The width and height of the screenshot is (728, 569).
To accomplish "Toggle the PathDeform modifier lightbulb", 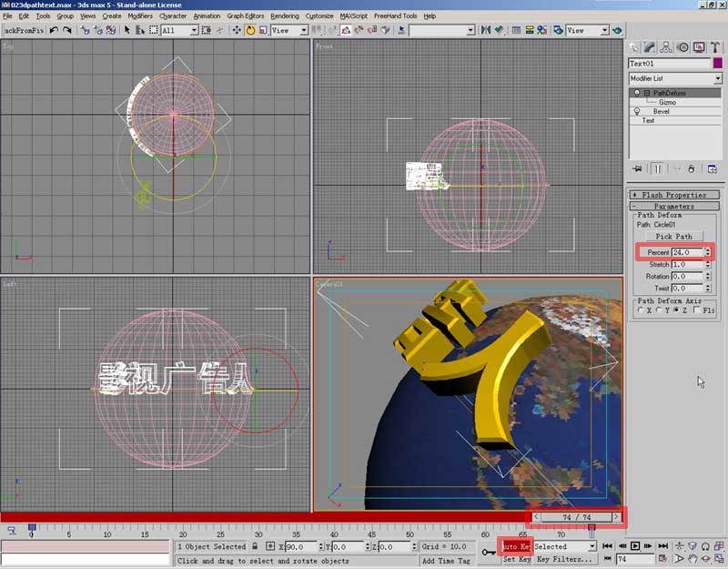I will (637, 93).
